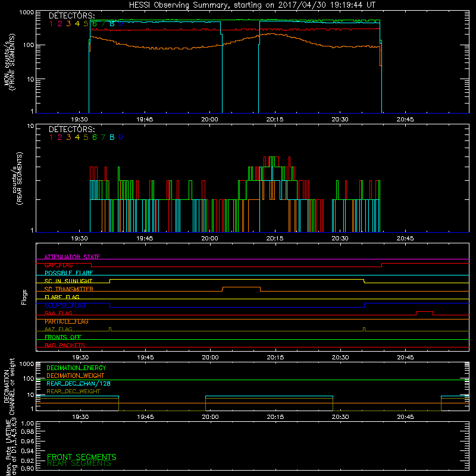The height and width of the screenshot is (476, 476).
Task: Click the 19:45 time label under rear segments plot
Action: (x=145, y=239)
